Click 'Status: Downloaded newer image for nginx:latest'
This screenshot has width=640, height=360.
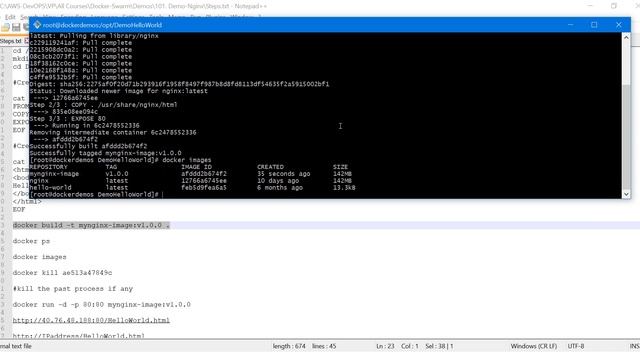tap(118, 91)
